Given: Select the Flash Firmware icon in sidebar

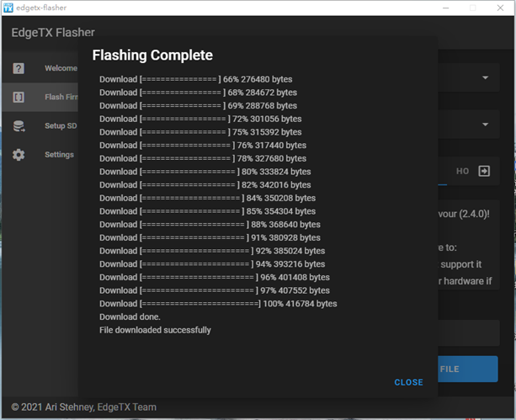Looking at the screenshot, I should [x=19, y=97].
